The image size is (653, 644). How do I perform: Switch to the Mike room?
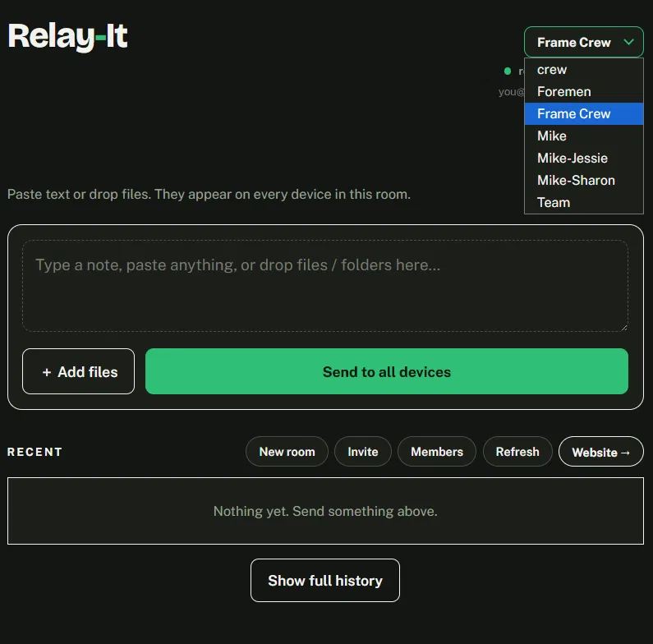[583, 136]
